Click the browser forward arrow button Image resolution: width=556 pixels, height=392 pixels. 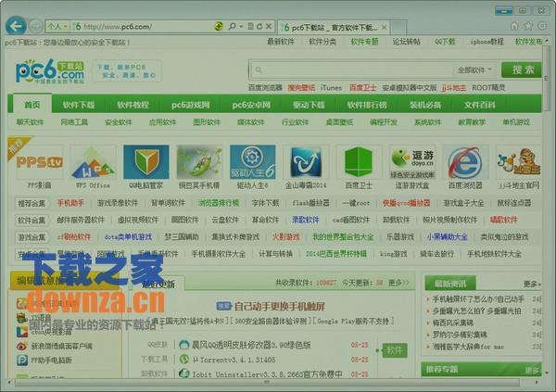point(35,26)
